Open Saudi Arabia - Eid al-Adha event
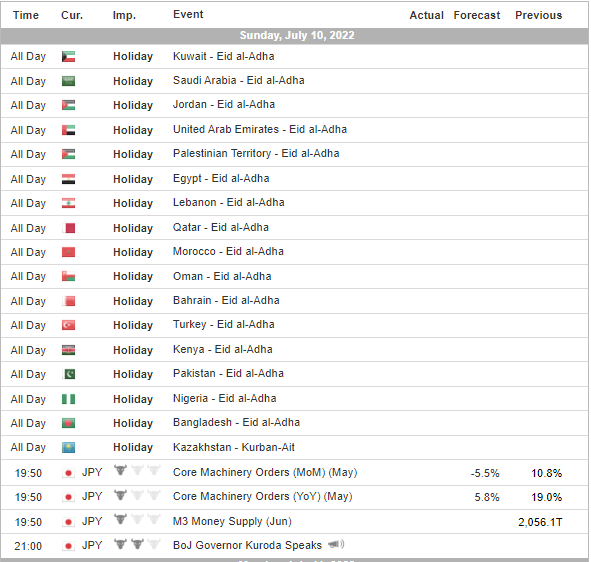This screenshot has height=562, width=591. 239,80
